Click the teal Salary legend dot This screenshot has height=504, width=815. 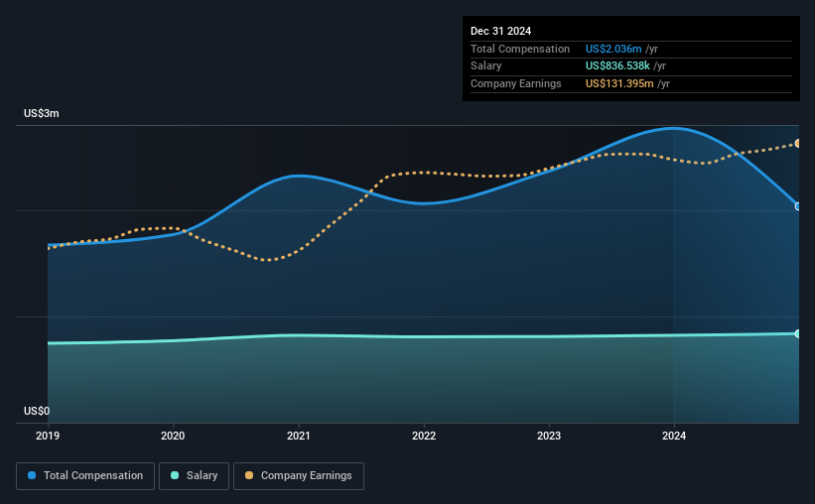coord(175,475)
